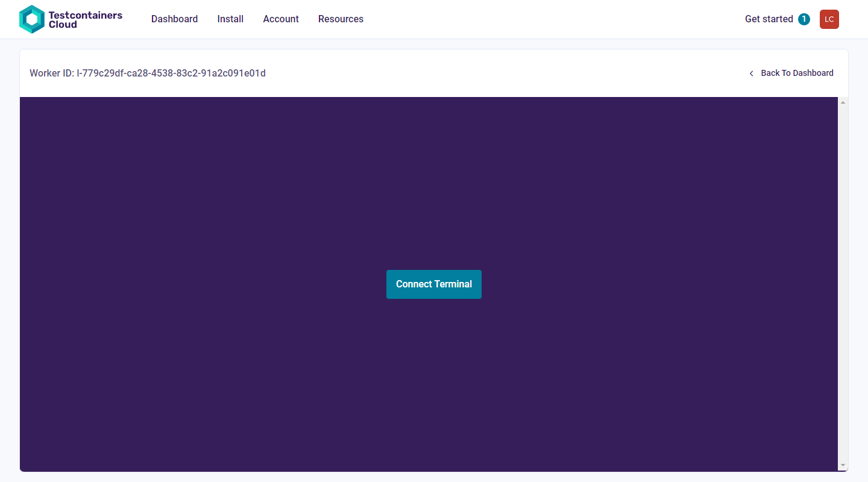Click the terminal scrollbar down arrow
The width and height of the screenshot is (868, 482).
pyautogui.click(x=843, y=466)
